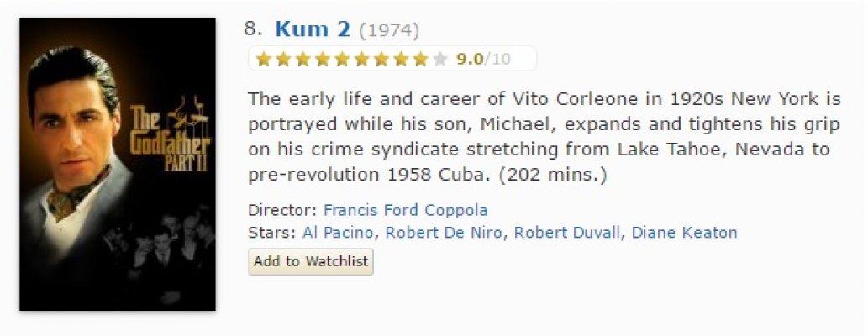Viewport: 868px width, 336px height.
Task: Go to Robert Duvall's page
Action: coord(567,233)
